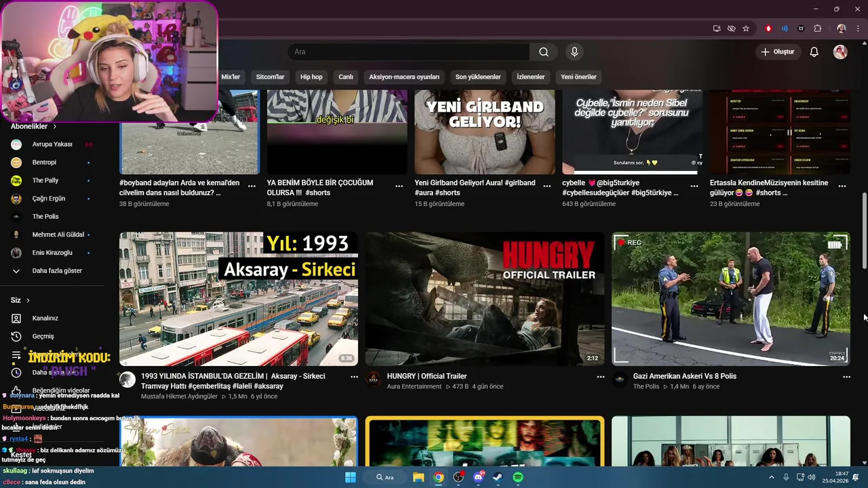Viewport: 868px width, 488px height.
Task: Open Chrome extensions puzzle icon
Action: pos(817,28)
